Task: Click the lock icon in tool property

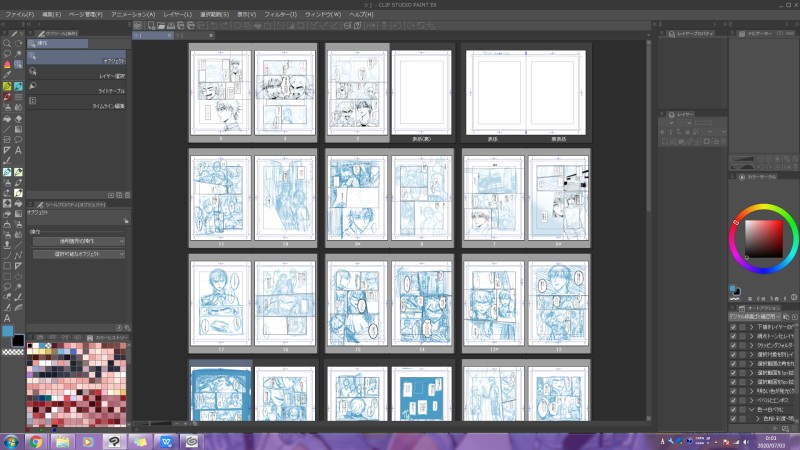Action: 126,221
